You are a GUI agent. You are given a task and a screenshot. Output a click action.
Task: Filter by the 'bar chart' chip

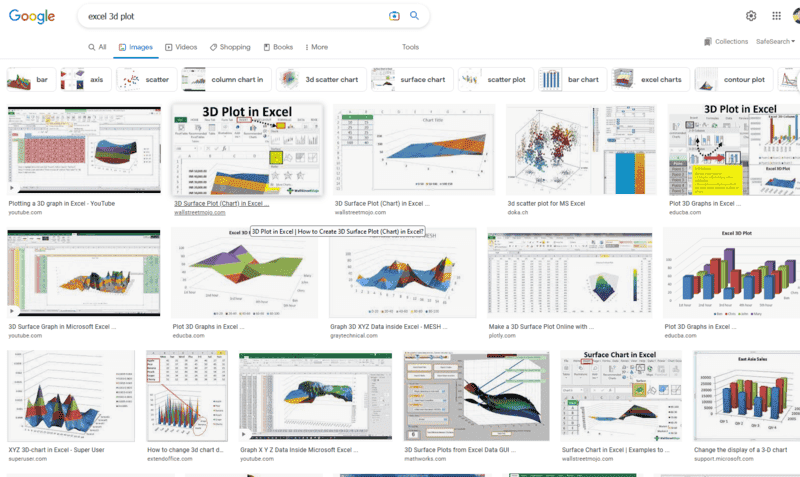tap(572, 80)
